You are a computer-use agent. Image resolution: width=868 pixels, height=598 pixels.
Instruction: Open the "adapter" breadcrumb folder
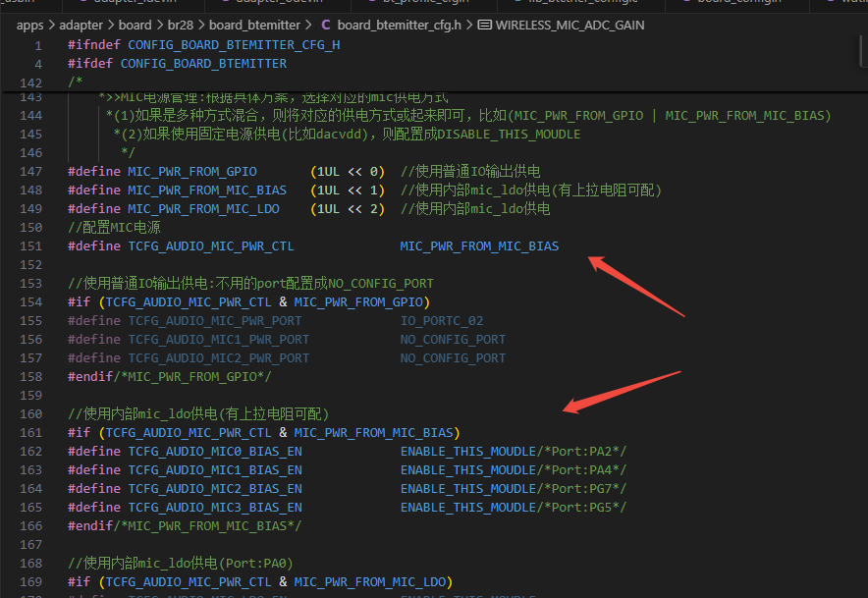point(81,25)
